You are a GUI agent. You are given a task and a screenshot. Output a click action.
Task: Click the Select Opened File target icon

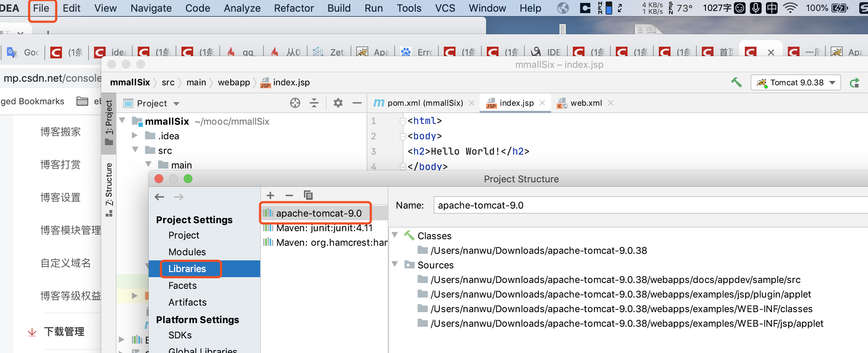[x=294, y=103]
